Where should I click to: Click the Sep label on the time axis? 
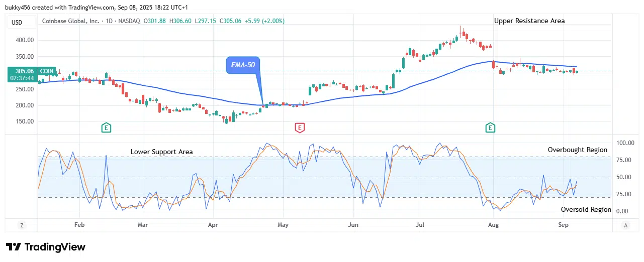point(563,225)
